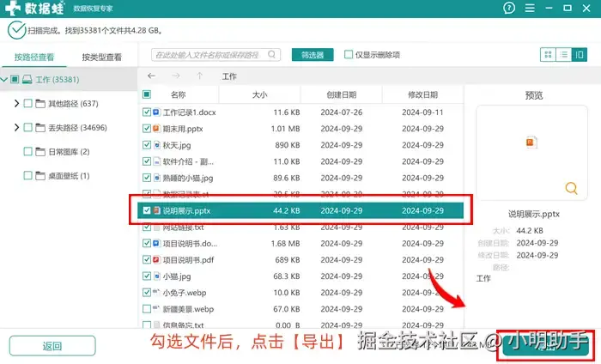Switch to list view layout
Viewport: 601px width, 364px height.
tap(563, 55)
